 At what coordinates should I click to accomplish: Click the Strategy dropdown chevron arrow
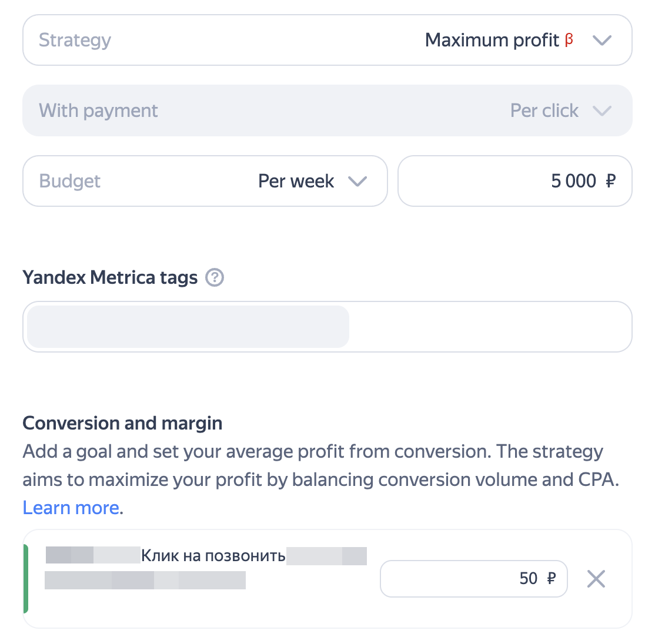pyautogui.click(x=602, y=41)
